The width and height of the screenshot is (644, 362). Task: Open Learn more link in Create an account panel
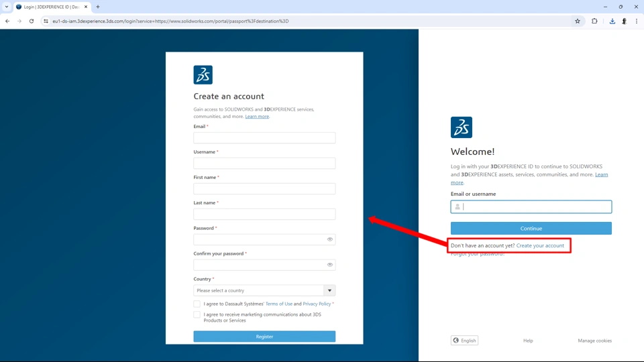pos(257,117)
